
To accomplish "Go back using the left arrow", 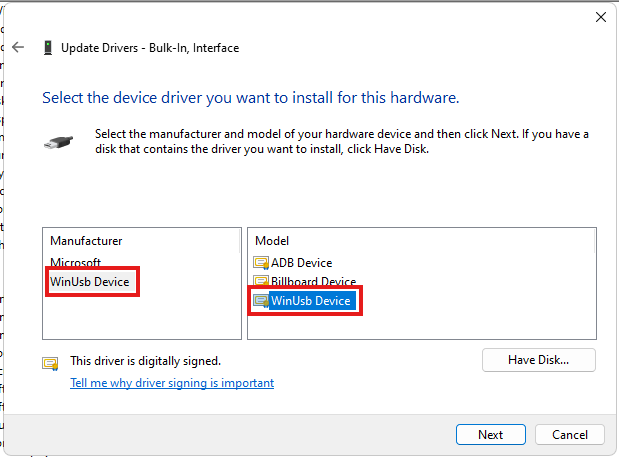I will click(18, 48).
